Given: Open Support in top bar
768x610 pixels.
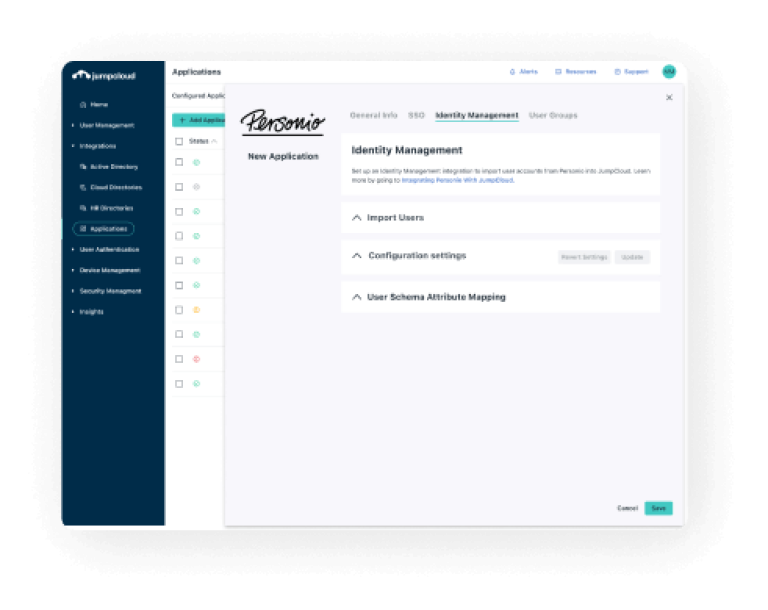Looking at the screenshot, I should (631, 72).
